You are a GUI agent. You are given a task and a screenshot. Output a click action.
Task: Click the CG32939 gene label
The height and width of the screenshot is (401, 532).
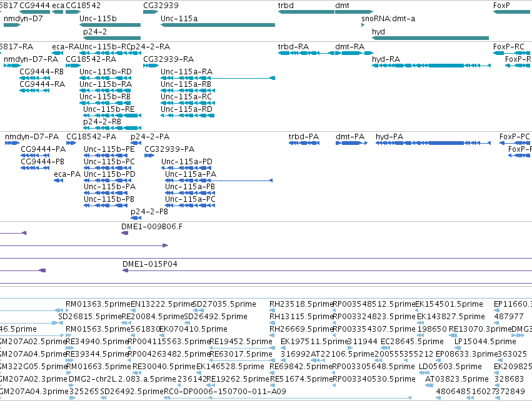click(x=161, y=6)
